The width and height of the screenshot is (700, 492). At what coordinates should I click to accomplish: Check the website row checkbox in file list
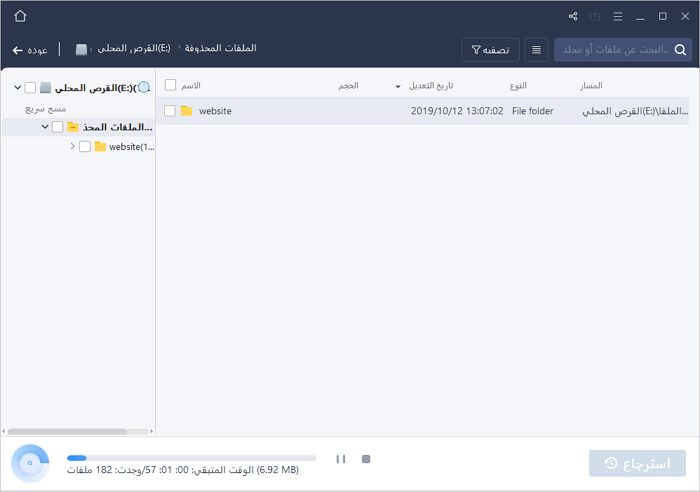tap(170, 111)
